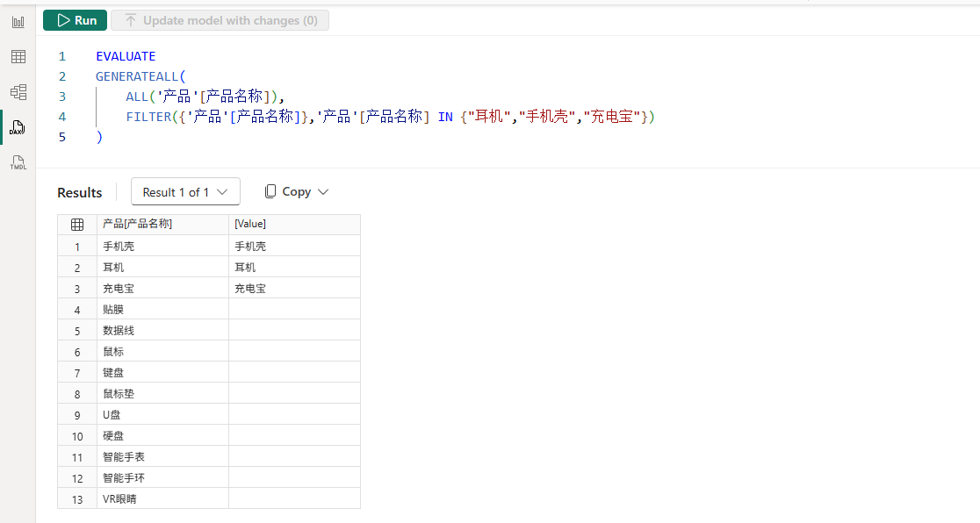The height and width of the screenshot is (523, 980).
Task: Click the results grid table icon
Action: pyautogui.click(x=77, y=225)
